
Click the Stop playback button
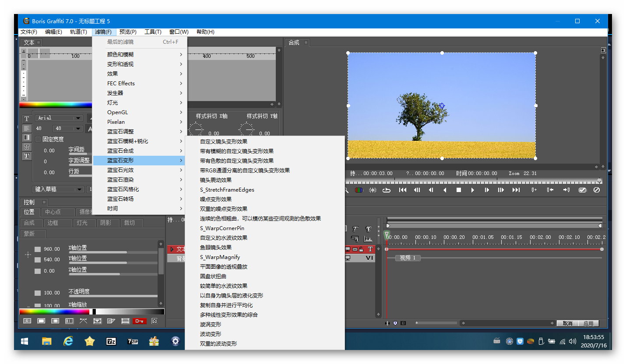click(x=459, y=190)
